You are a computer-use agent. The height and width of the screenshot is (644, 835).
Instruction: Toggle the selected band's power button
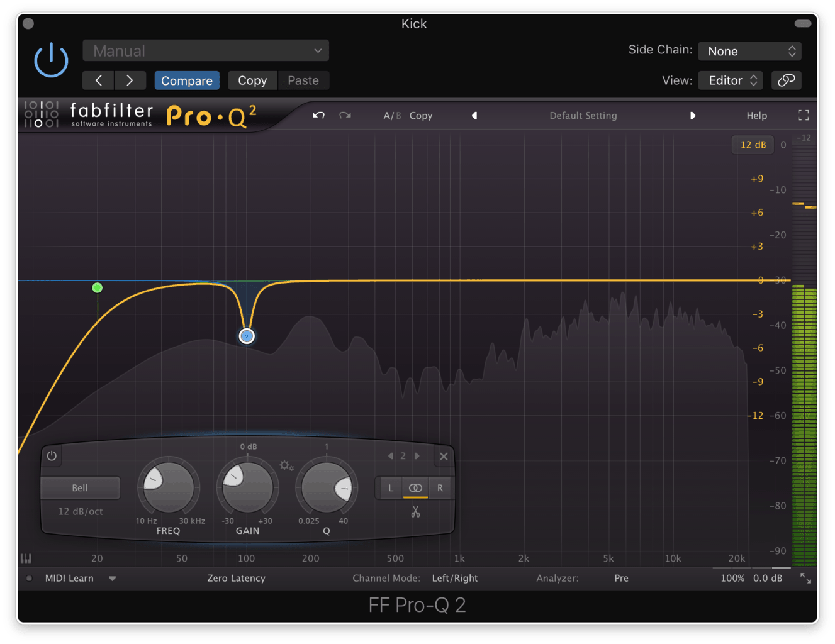coord(52,456)
